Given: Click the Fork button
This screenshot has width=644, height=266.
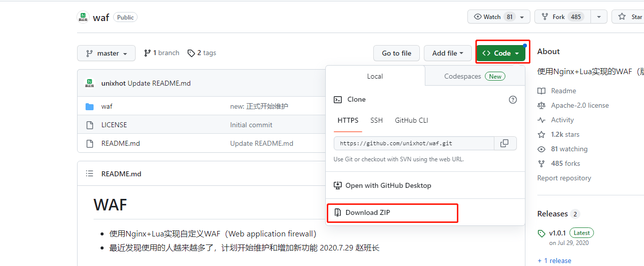Looking at the screenshot, I should (x=562, y=17).
